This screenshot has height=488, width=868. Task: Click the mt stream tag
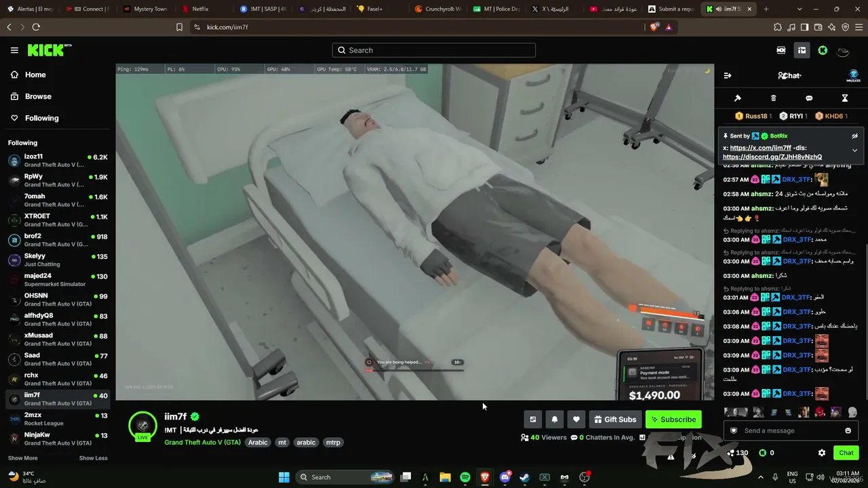(282, 443)
